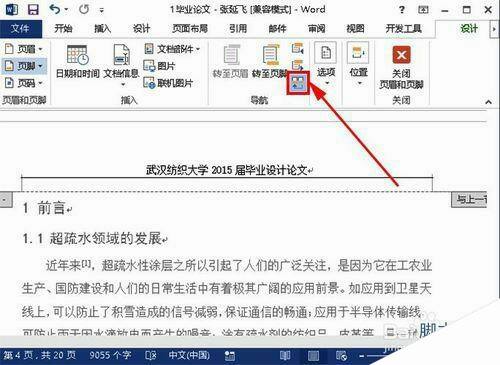Open the 文档信息 document info menu
This screenshot has height=365, width=500.
[121, 65]
